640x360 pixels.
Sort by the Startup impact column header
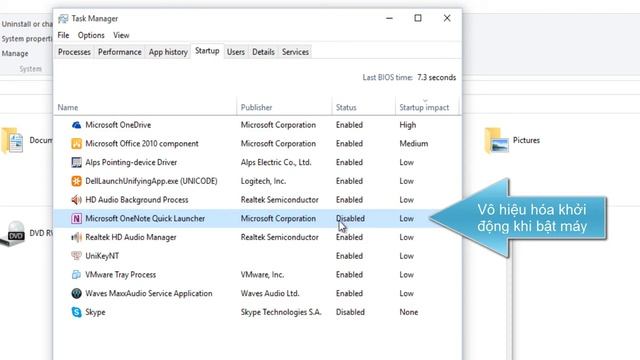tap(427, 107)
